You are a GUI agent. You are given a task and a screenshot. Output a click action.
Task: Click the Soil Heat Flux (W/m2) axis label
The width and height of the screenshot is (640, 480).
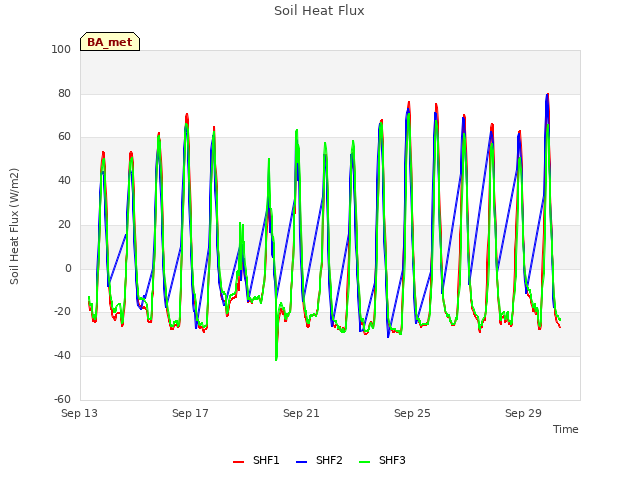click(14, 226)
